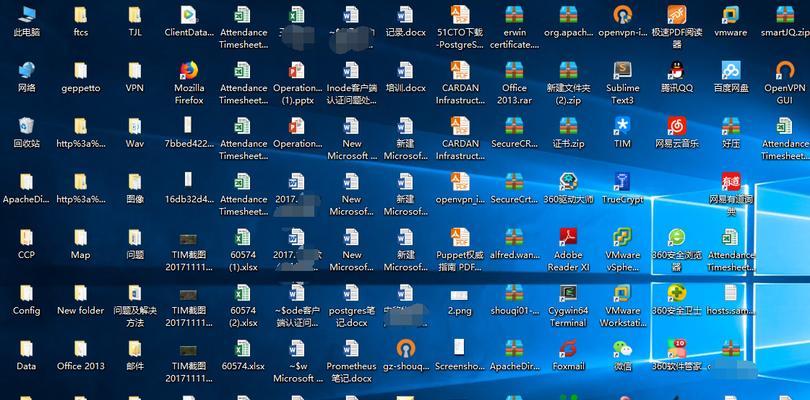Open 百度网盘 application
This screenshot has height=400, width=810.
[x=730, y=77]
